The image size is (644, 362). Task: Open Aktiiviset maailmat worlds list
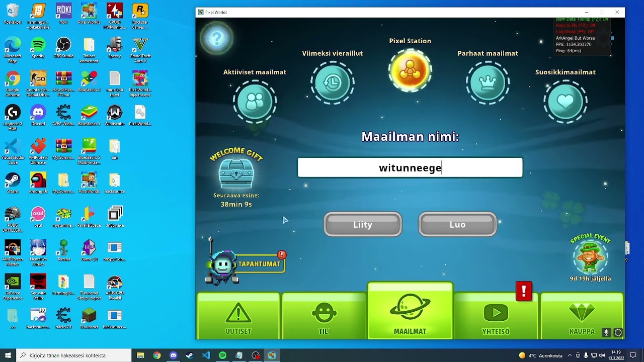255,102
